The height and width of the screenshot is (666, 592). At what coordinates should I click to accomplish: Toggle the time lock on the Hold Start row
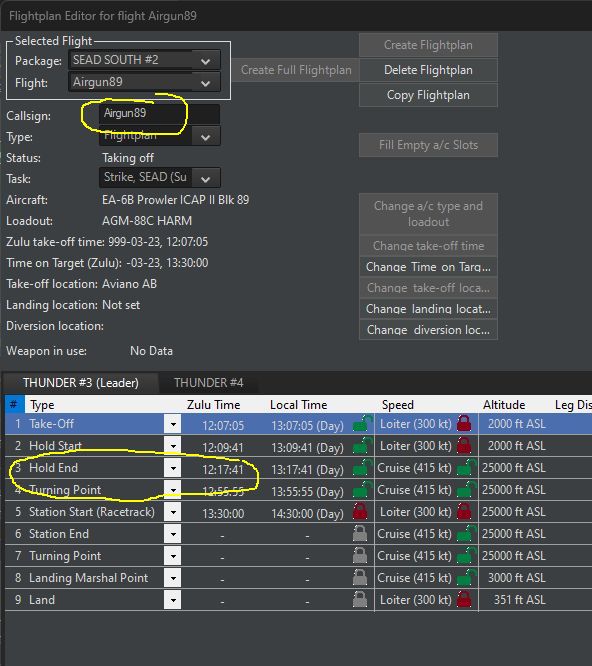[362, 446]
